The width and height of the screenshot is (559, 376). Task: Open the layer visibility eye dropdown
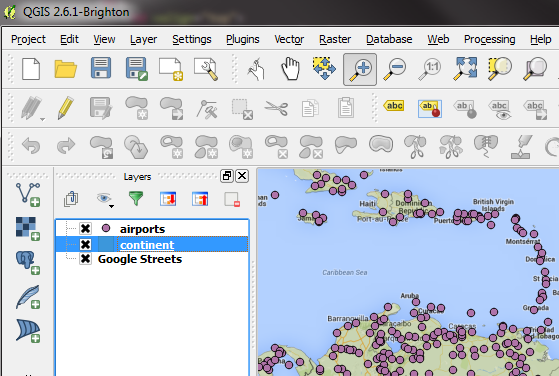click(x=105, y=200)
